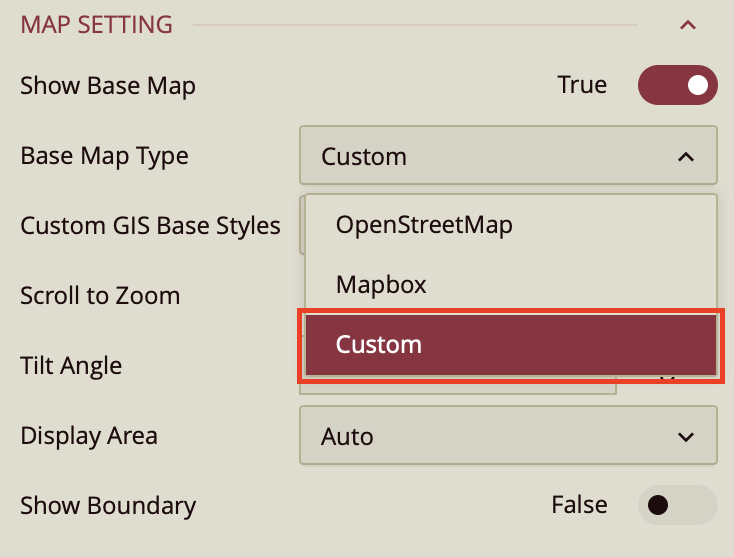Click the Custom GIS Base Styles label
The image size is (734, 557).
[x=150, y=226]
